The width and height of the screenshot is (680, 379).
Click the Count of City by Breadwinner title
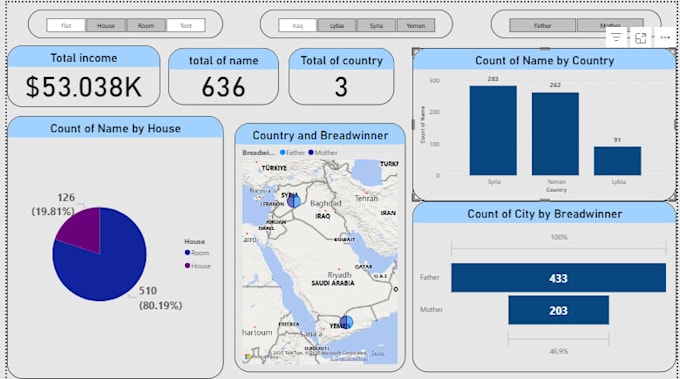tap(545, 214)
